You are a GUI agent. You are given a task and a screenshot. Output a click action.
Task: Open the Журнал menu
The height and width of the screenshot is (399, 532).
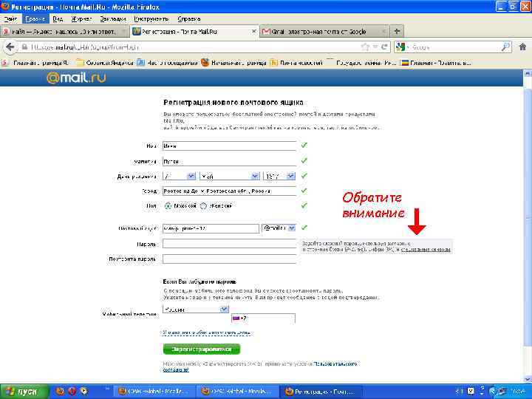point(81,19)
